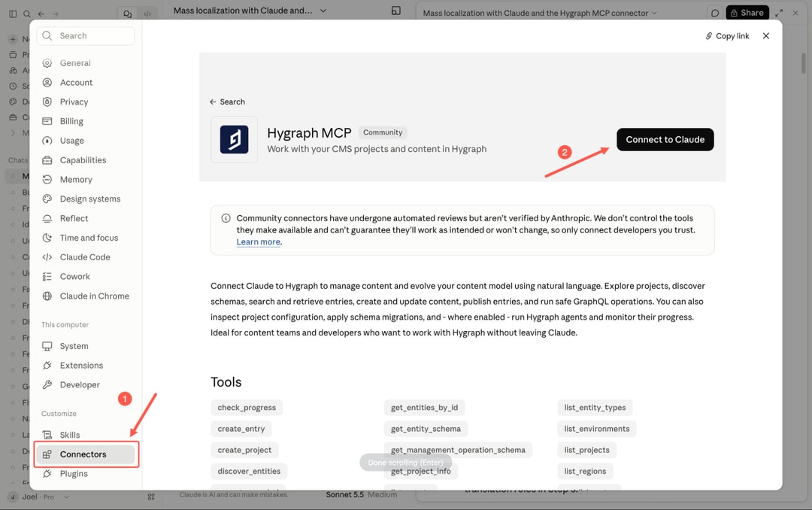Go back to connector Search
This screenshot has height=510, width=812.
pyautogui.click(x=227, y=102)
